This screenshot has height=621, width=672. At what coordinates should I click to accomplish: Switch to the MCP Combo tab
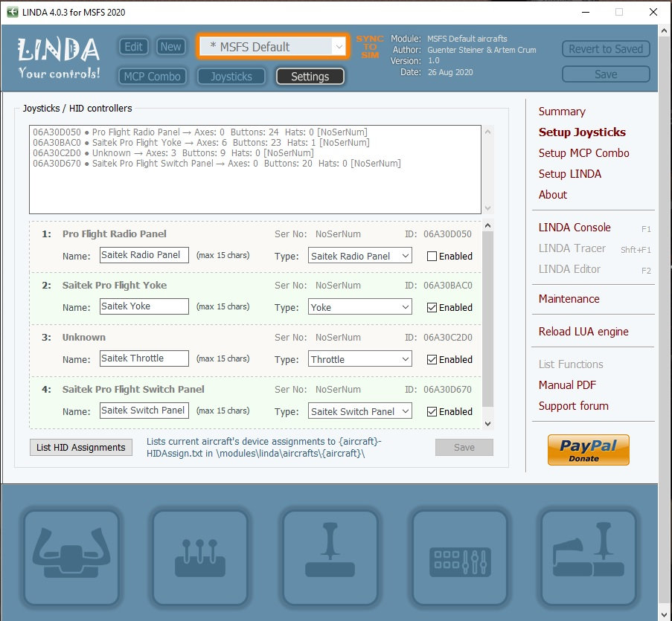152,77
